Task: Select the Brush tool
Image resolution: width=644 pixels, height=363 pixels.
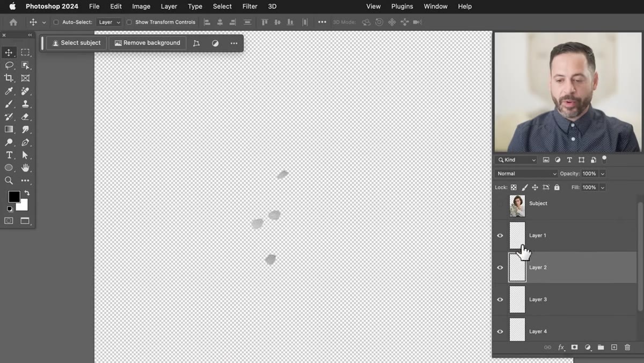Action: coord(9,104)
